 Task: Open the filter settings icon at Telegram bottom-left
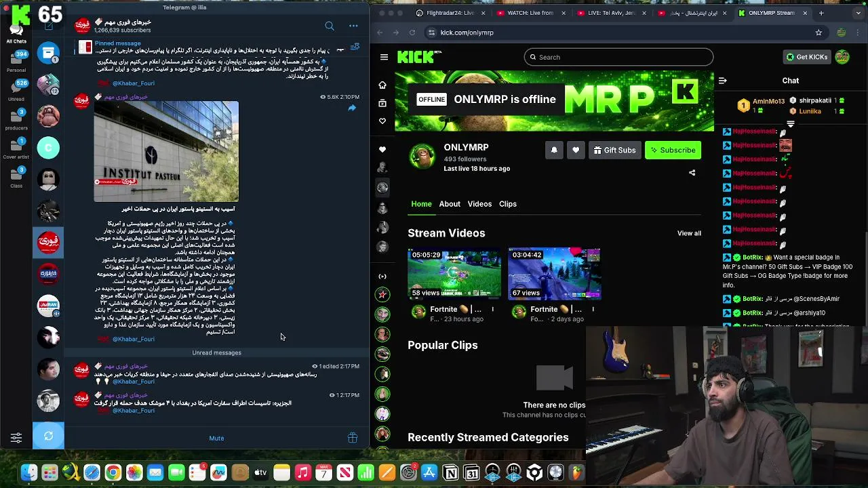[x=16, y=438]
